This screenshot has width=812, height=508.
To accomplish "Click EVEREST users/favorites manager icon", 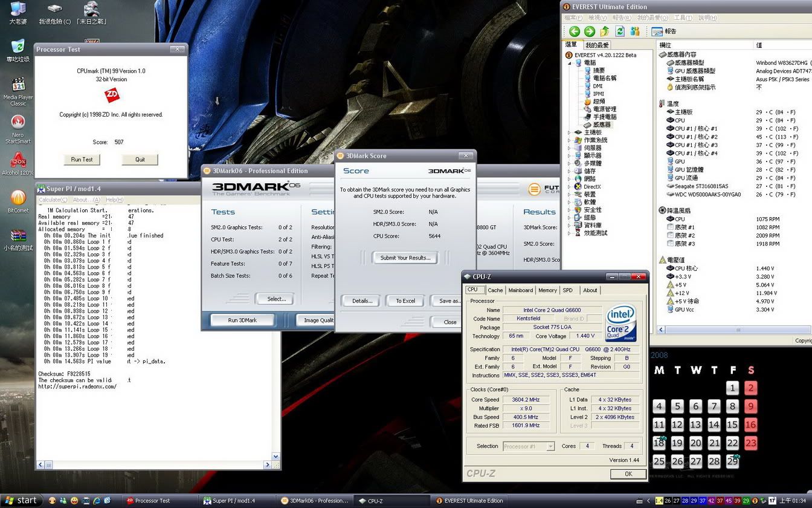I will point(635,31).
